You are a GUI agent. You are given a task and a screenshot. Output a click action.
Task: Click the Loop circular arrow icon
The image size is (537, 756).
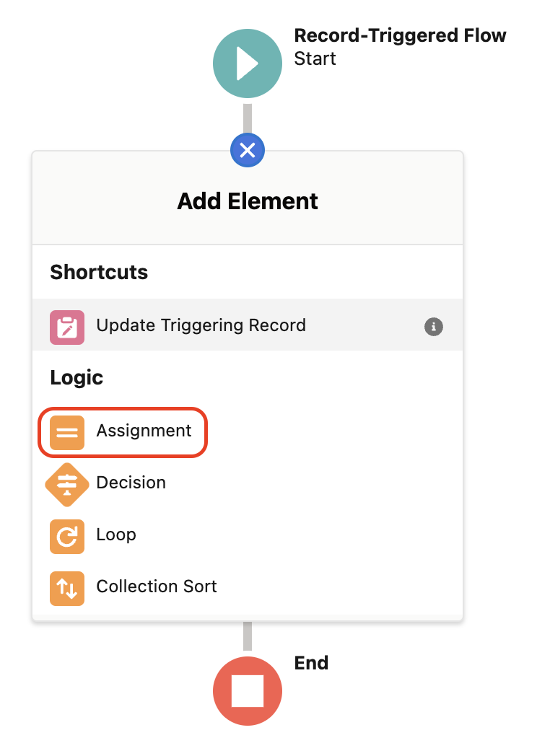click(x=67, y=537)
